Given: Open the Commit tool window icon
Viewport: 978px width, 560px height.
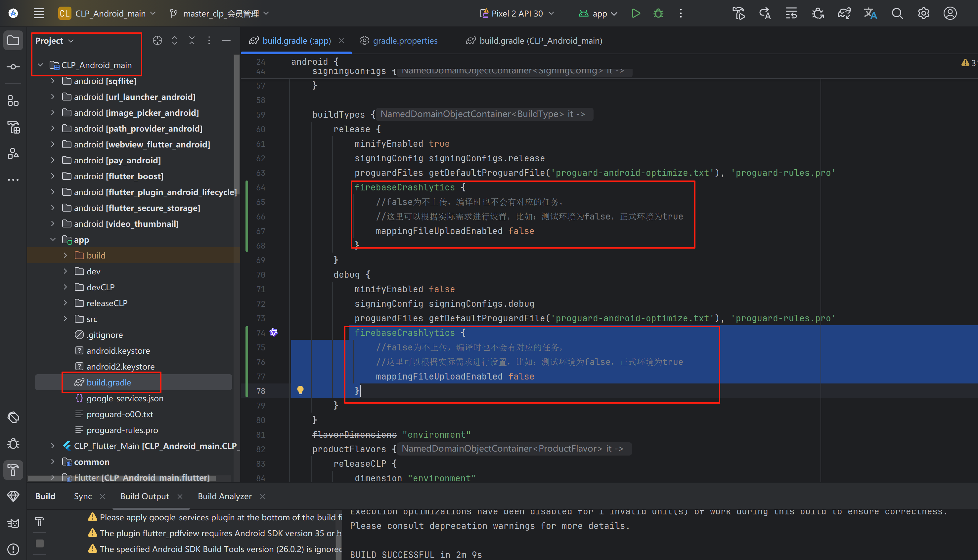Looking at the screenshot, I should [x=13, y=66].
